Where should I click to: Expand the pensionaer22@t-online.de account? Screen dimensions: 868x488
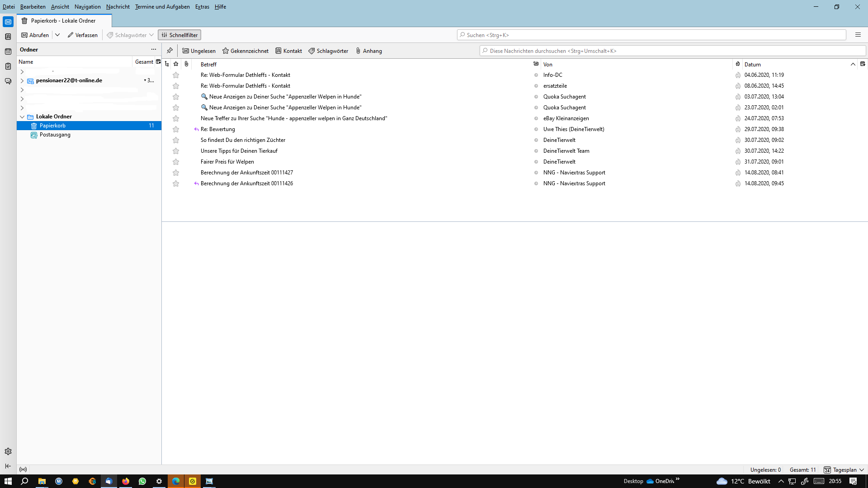[x=22, y=81]
